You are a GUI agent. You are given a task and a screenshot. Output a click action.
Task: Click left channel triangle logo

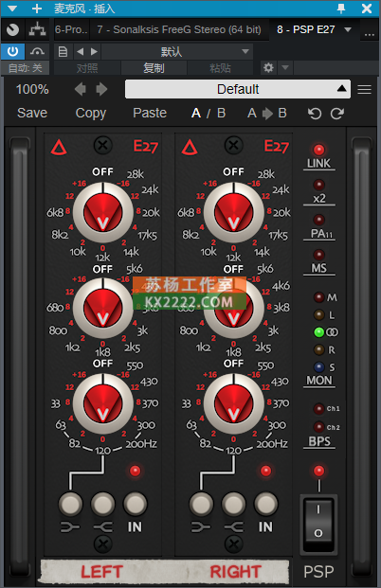pos(59,148)
